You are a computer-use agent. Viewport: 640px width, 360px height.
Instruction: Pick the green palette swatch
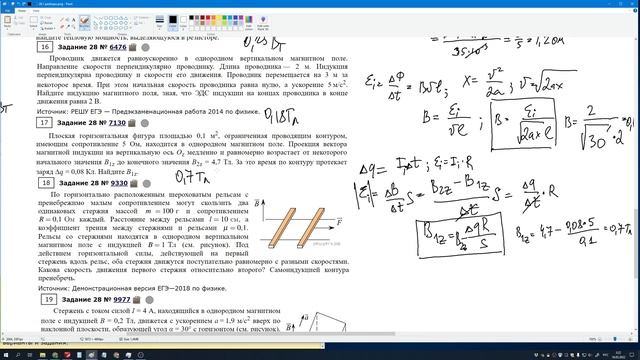coord(224,18)
